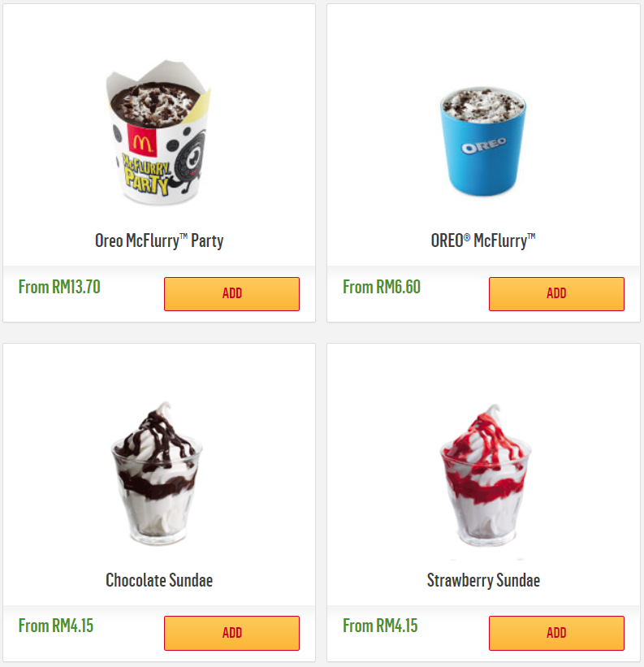Select the Strawberry Sundae title
Screen dimensions: 644x667
click(483, 580)
